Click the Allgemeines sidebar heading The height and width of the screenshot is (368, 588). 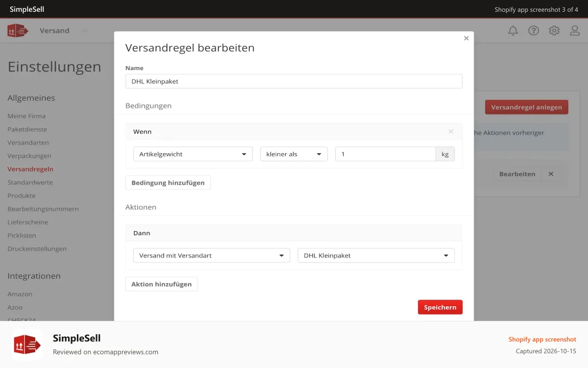tap(31, 98)
